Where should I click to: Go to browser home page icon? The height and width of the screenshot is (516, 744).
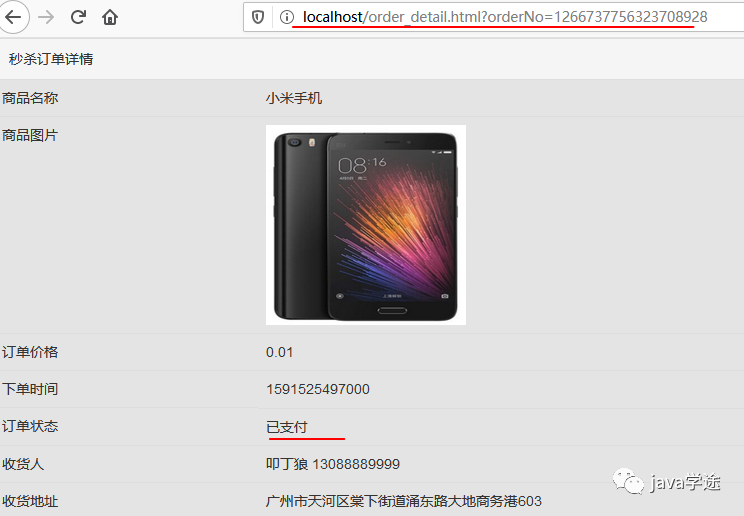pyautogui.click(x=110, y=18)
